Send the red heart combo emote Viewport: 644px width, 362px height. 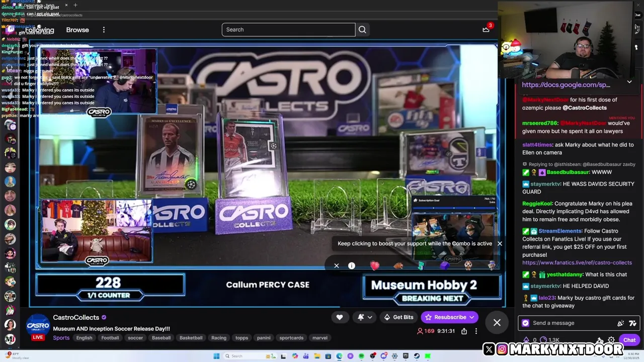click(375, 265)
